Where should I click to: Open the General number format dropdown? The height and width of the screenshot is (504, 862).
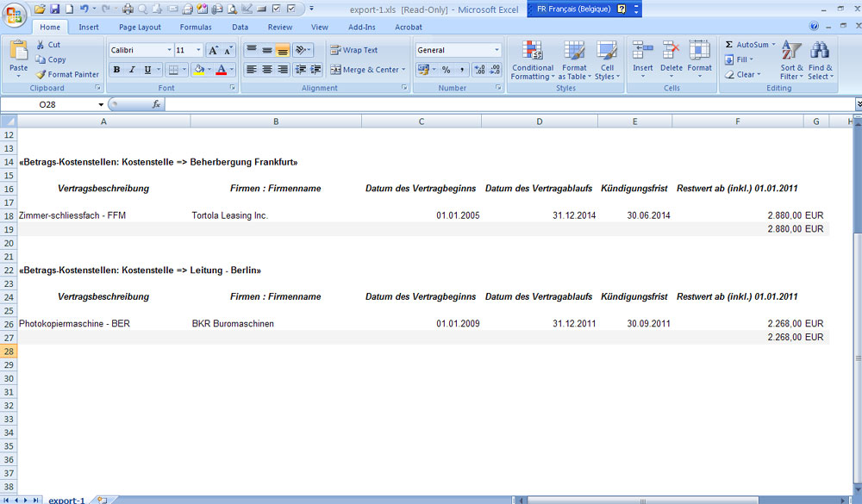(497, 51)
